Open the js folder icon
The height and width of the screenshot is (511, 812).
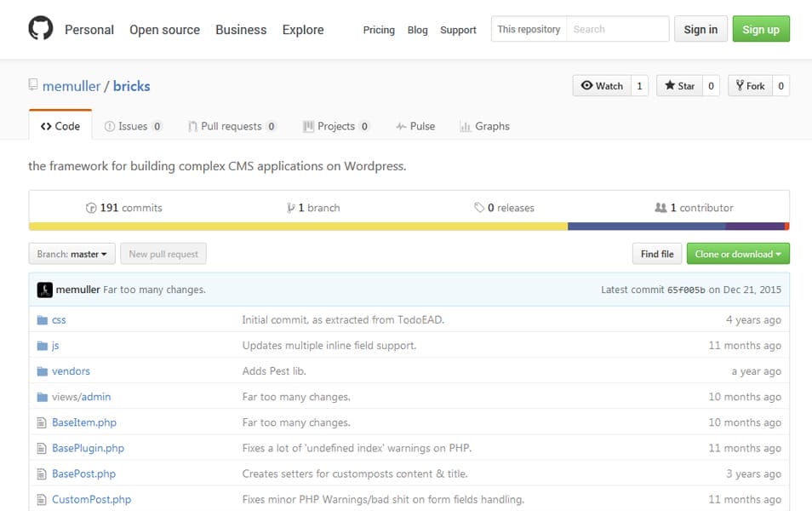pos(43,346)
